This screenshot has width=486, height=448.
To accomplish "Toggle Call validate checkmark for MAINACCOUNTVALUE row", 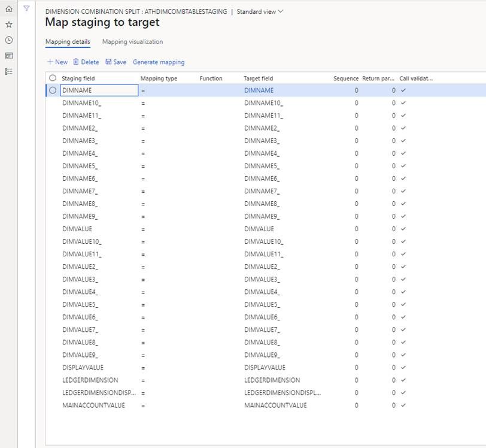I will (x=403, y=405).
